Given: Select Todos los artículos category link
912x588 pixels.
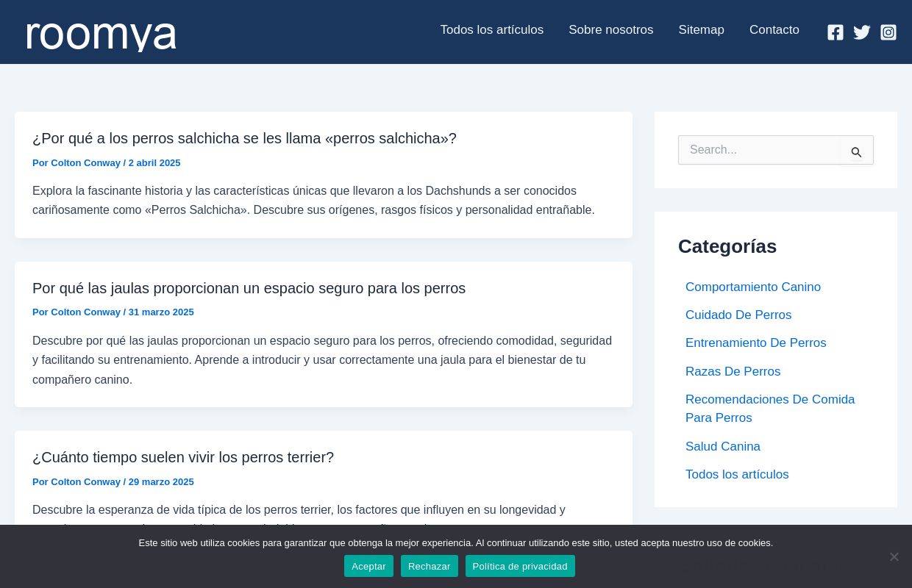Looking at the screenshot, I should click(737, 475).
